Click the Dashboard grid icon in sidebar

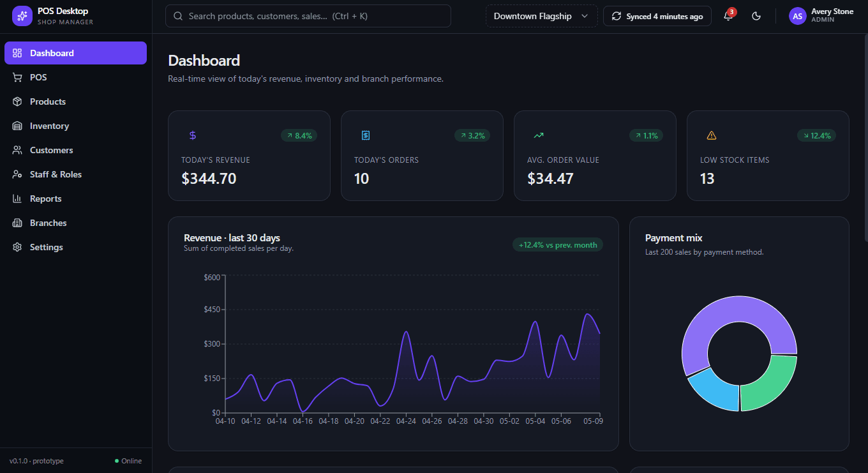point(17,53)
